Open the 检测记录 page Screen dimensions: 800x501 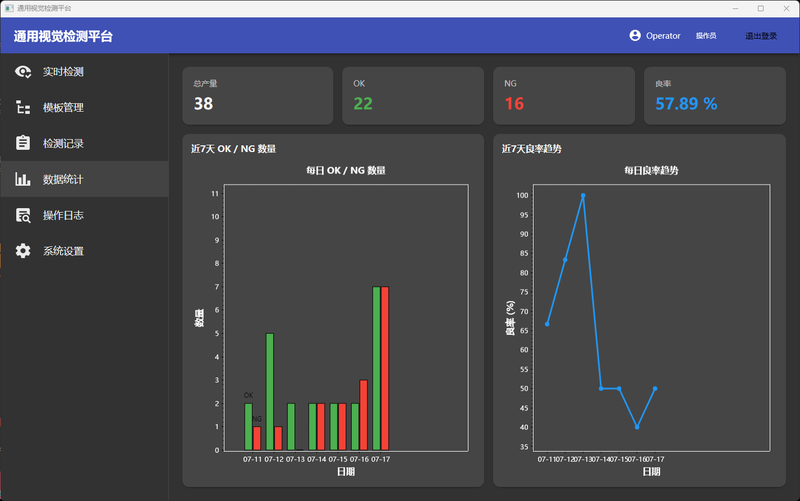85,143
